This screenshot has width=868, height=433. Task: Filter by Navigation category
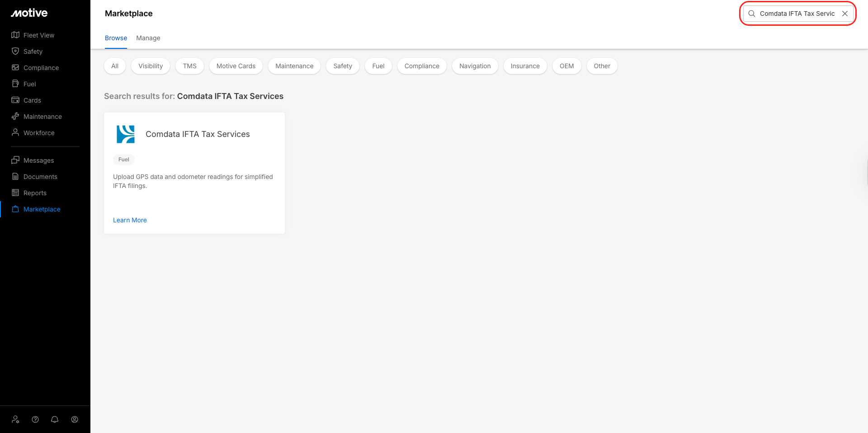click(475, 66)
